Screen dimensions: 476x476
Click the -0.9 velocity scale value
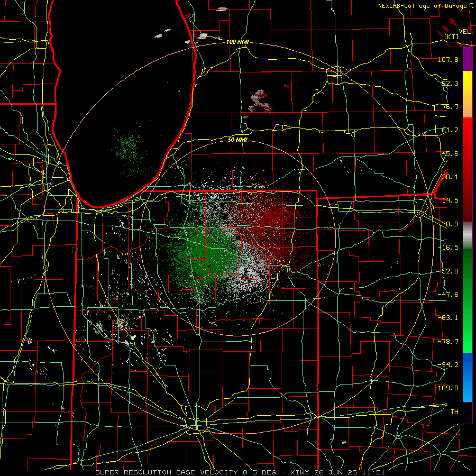coord(450,224)
